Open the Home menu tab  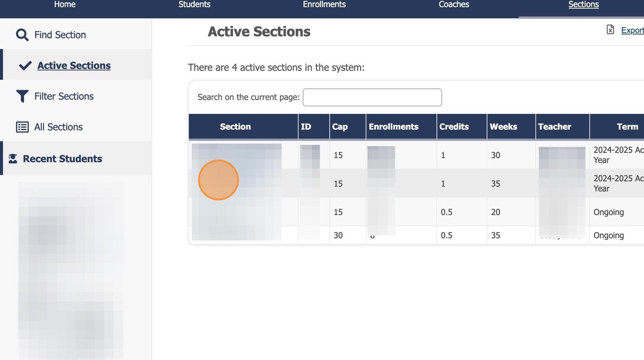tap(64, 5)
